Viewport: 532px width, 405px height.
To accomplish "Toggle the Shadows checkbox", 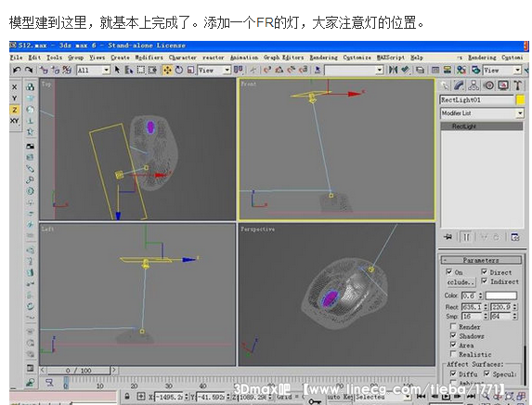I will [453, 335].
